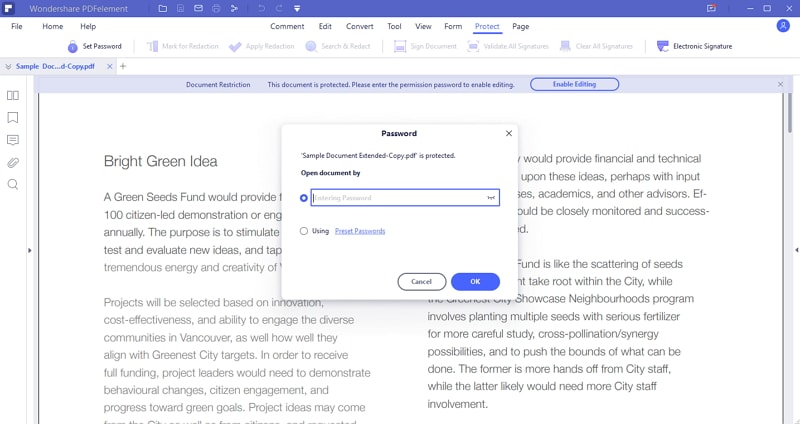
Task: Click the Set Password label
Action: 102,46
